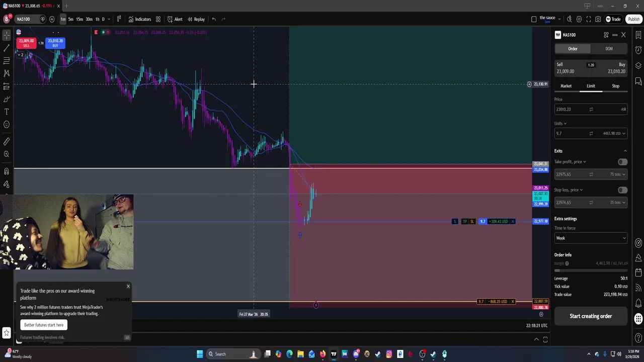Switch to the DOM tab
Image resolution: width=644 pixels, height=362 pixels.
[609, 49]
